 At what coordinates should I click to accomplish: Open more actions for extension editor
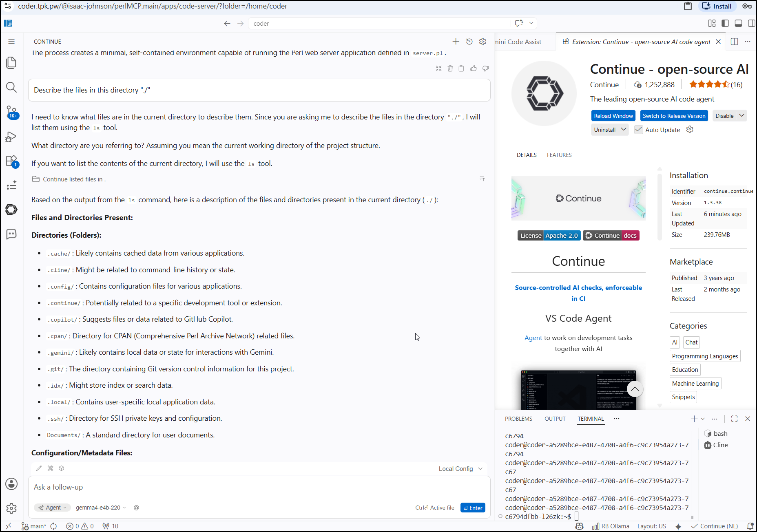[x=748, y=42]
